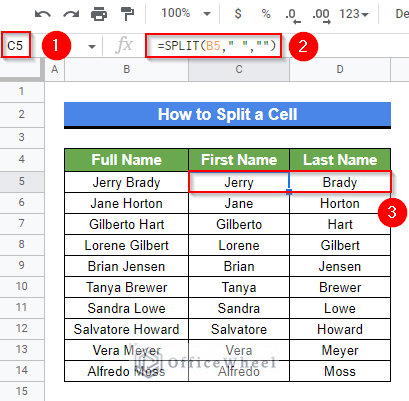Format as percent icon
Screen dimensions: 409x401
point(266,14)
